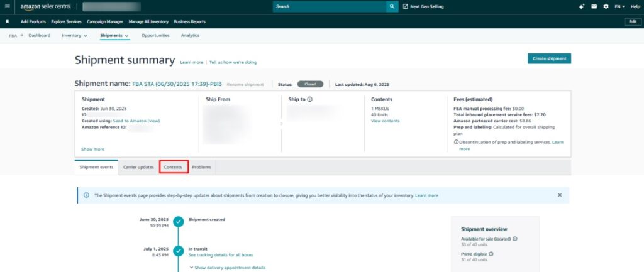
Task: Click info icon beside Prime eligible
Action: [x=491, y=254]
